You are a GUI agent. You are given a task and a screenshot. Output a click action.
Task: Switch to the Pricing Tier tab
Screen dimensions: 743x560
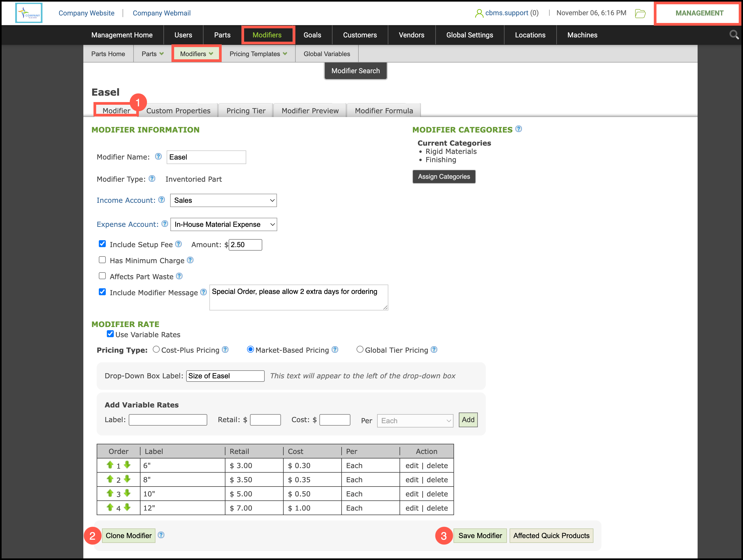pyautogui.click(x=245, y=111)
